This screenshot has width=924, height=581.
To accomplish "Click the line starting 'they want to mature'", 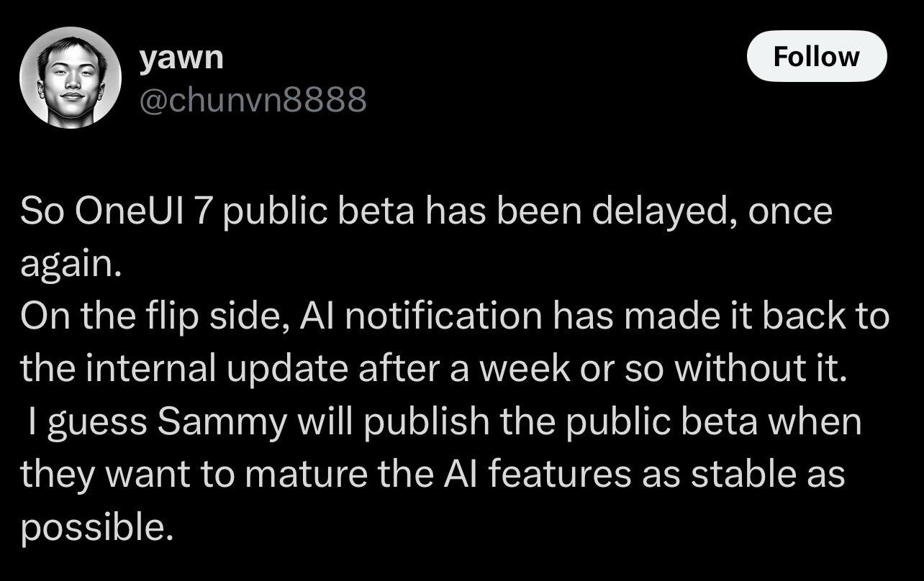I will tap(432, 475).
